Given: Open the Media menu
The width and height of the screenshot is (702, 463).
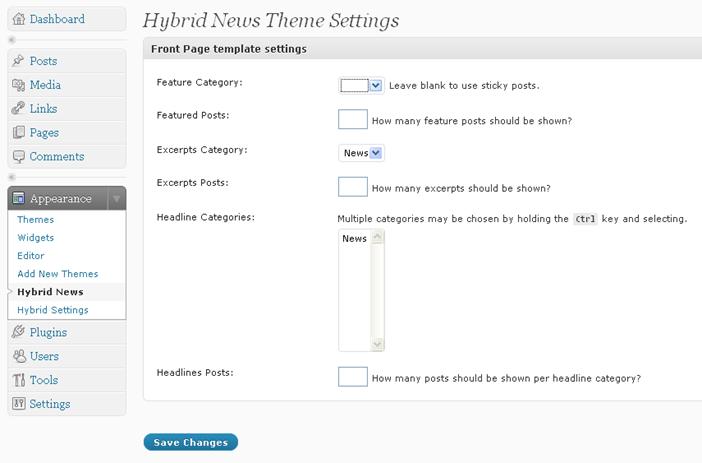Looking at the screenshot, I should pyautogui.click(x=67, y=85).
